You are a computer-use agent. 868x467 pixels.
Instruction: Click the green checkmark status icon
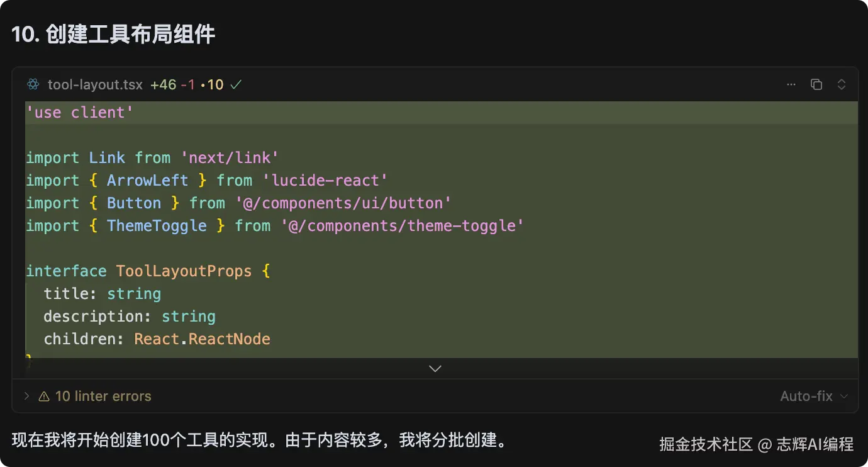click(236, 84)
